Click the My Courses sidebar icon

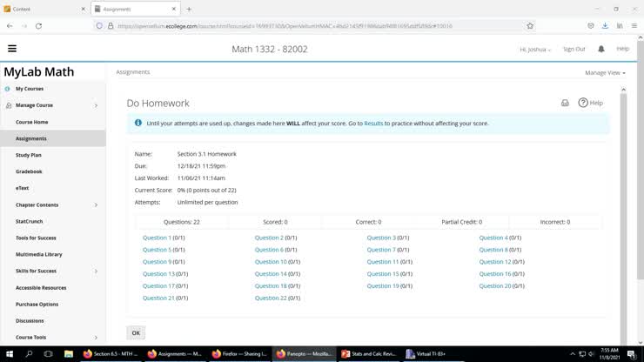[8, 89]
